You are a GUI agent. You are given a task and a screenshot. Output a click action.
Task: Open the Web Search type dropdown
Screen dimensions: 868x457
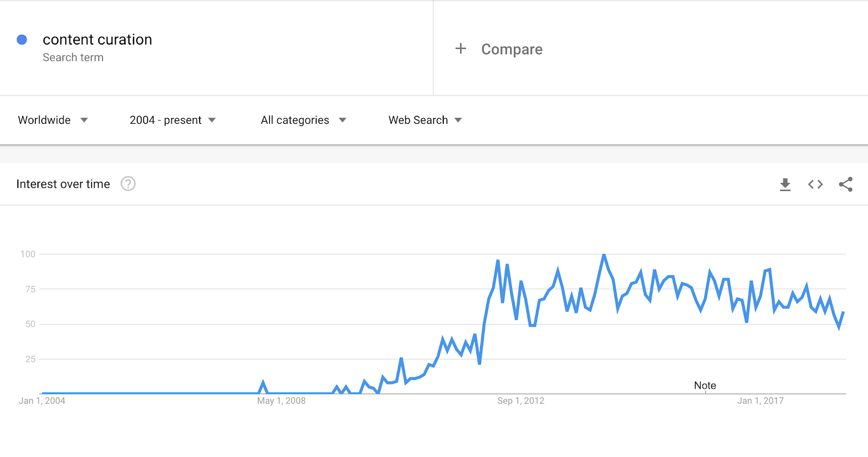coord(425,120)
